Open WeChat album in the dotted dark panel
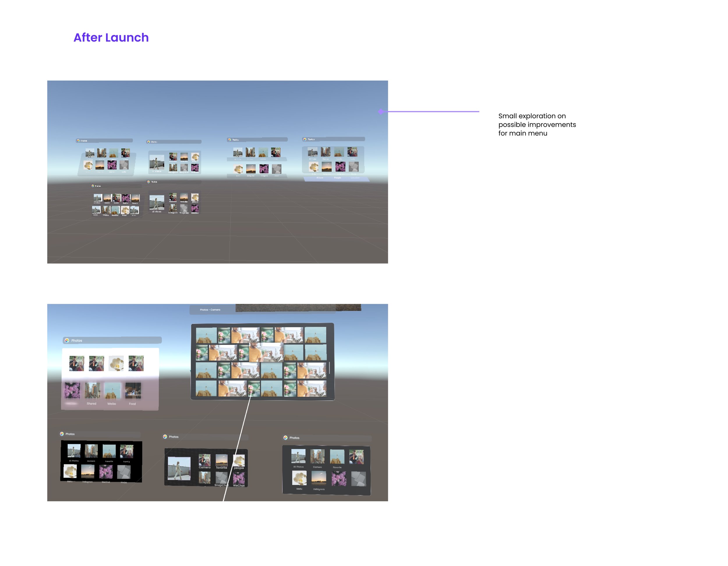The image size is (728, 566). click(239, 479)
